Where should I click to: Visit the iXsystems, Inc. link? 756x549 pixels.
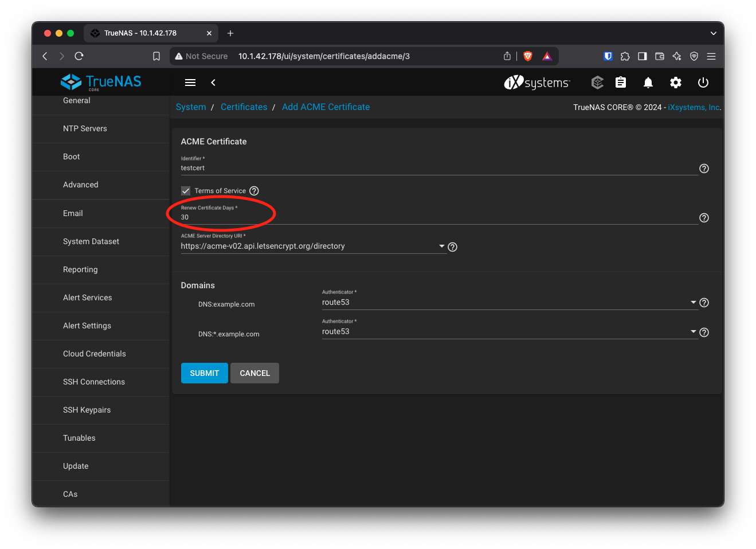(694, 108)
